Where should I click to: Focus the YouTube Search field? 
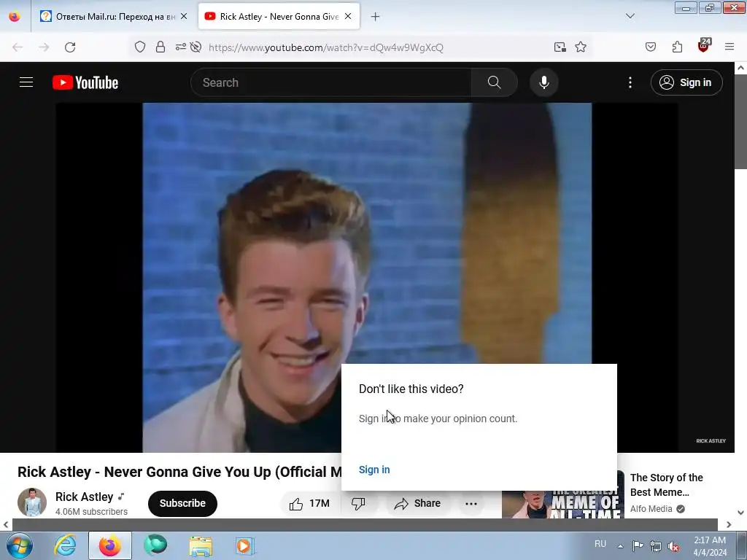pyautogui.click(x=331, y=82)
